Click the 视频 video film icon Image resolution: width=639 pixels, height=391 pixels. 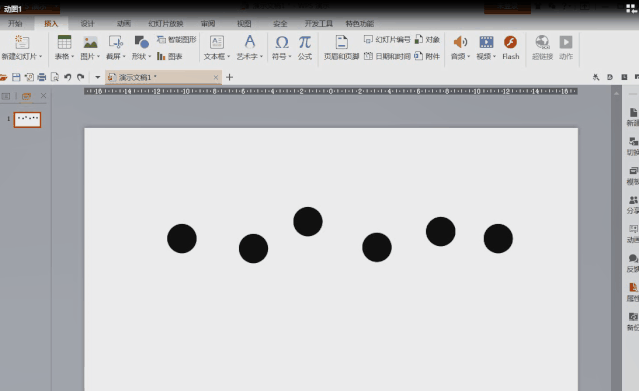coord(486,42)
